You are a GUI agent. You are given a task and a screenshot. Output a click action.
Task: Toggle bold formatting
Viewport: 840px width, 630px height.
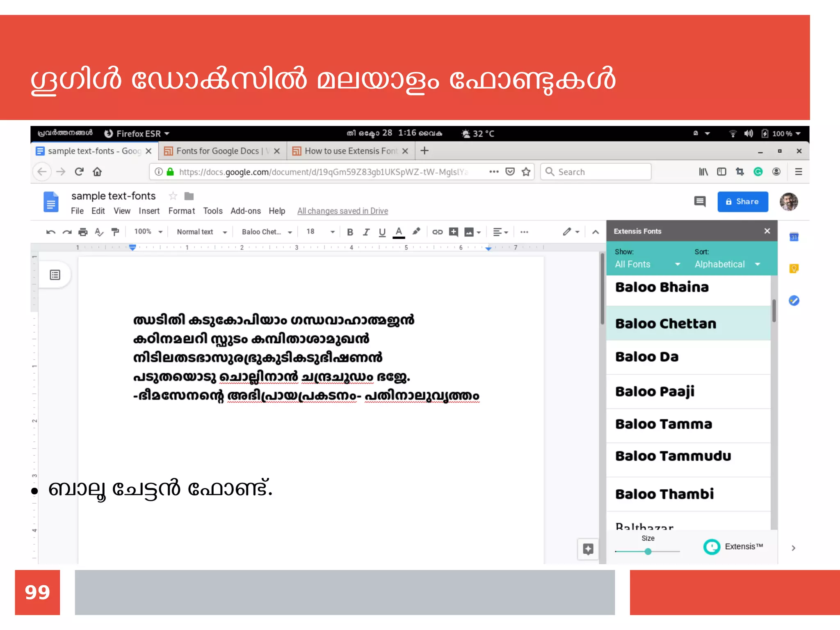pyautogui.click(x=350, y=232)
